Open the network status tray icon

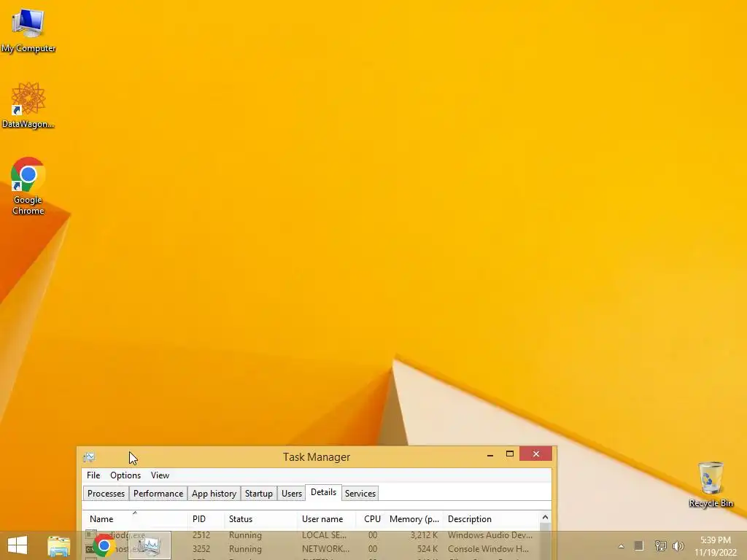tap(660, 545)
